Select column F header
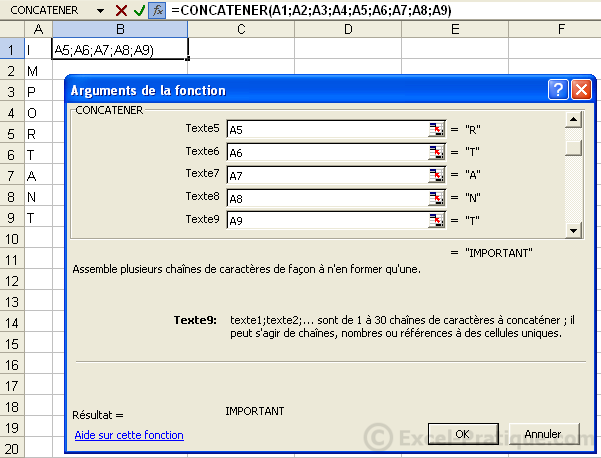The width and height of the screenshot is (601, 458). 555,29
